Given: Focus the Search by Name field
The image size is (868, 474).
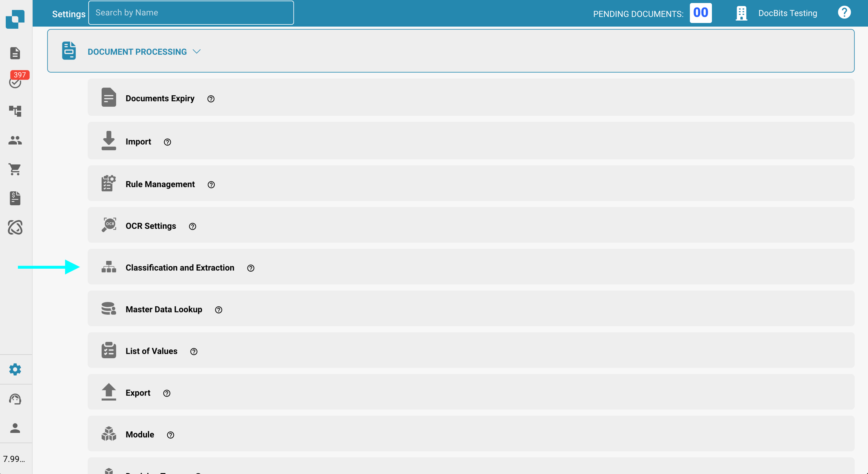Looking at the screenshot, I should point(191,13).
